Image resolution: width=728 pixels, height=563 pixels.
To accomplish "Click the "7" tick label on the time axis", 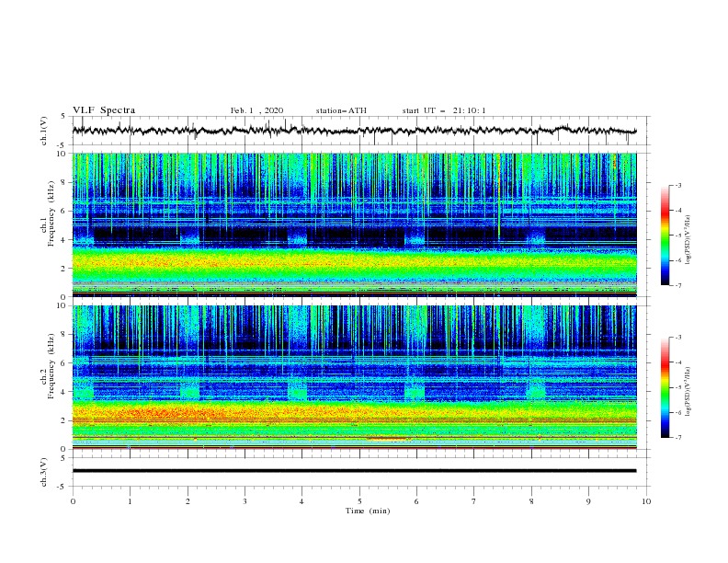I will click(x=474, y=501).
